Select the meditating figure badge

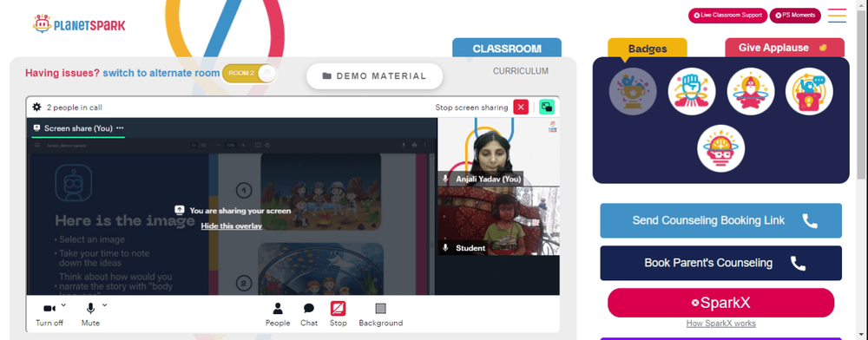click(x=751, y=91)
